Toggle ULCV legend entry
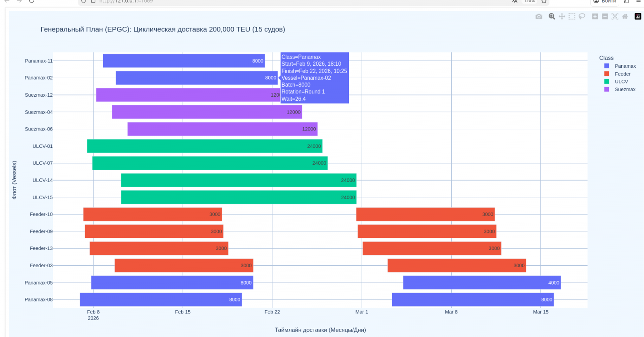Viewport: 644px width, 337px height. point(621,82)
